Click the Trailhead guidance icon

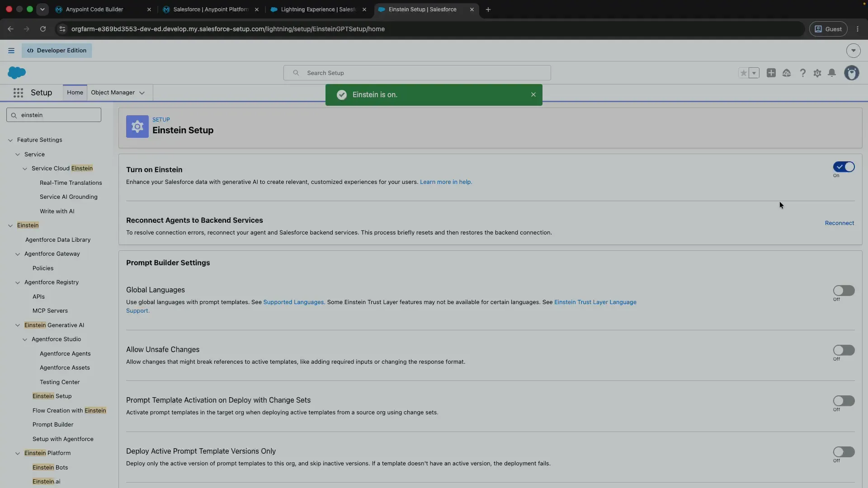click(787, 73)
